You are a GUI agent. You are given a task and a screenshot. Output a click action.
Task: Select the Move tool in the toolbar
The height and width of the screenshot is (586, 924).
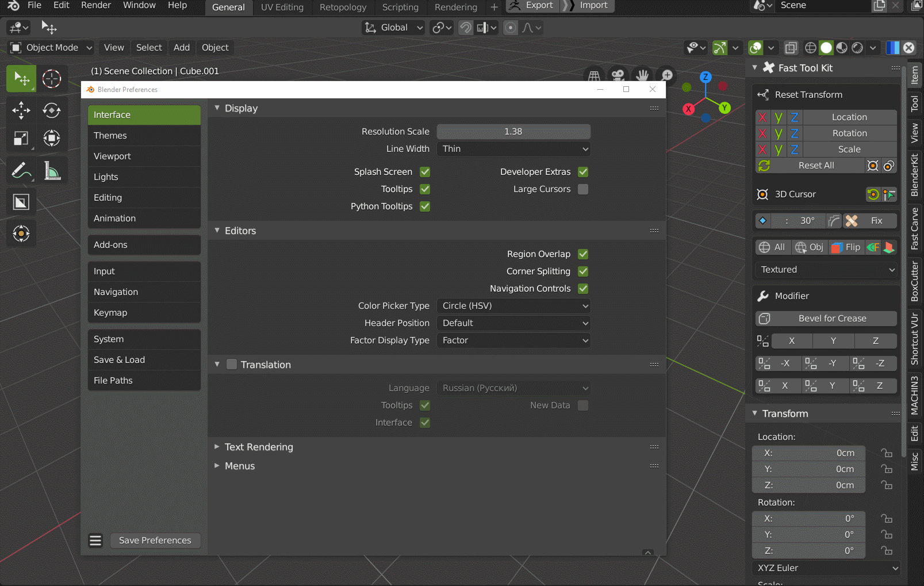(x=21, y=110)
